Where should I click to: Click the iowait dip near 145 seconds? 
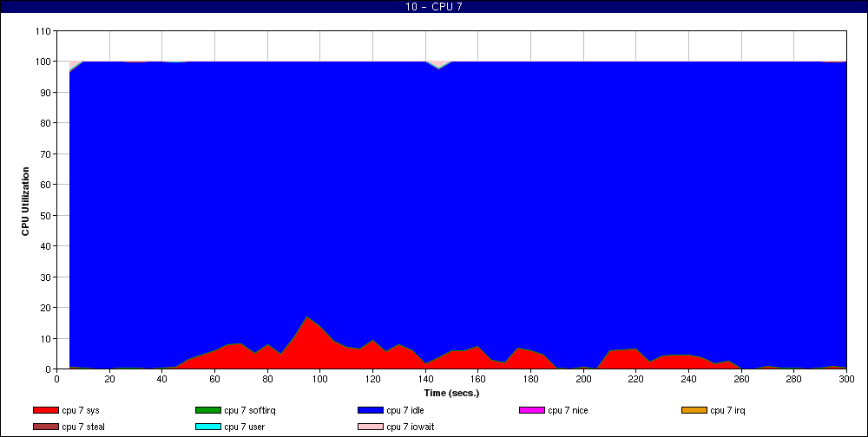coord(438,65)
